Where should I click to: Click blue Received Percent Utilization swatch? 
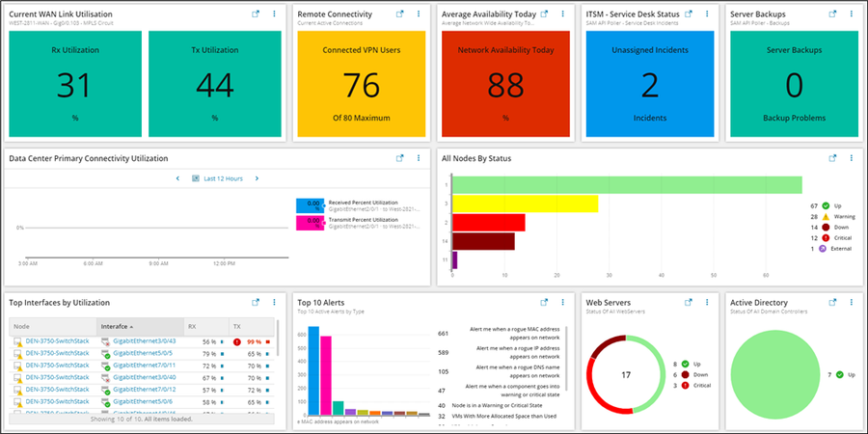tap(310, 205)
